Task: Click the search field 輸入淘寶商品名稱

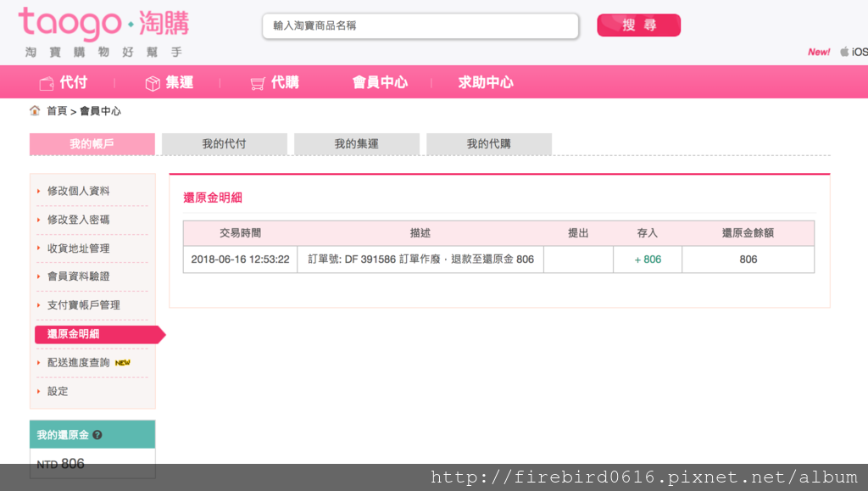Action: [x=420, y=25]
